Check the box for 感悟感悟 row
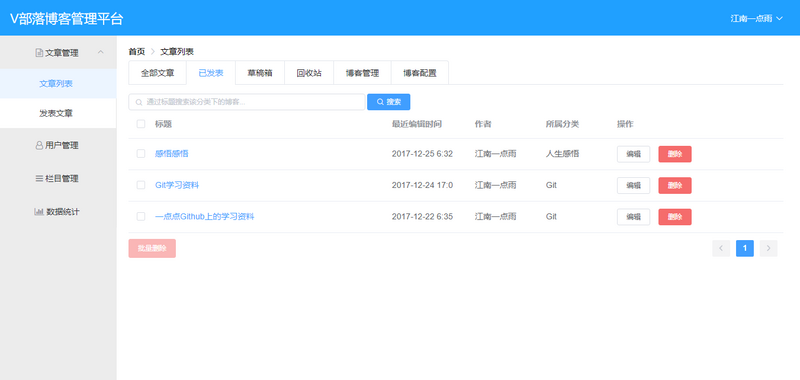 (x=141, y=154)
